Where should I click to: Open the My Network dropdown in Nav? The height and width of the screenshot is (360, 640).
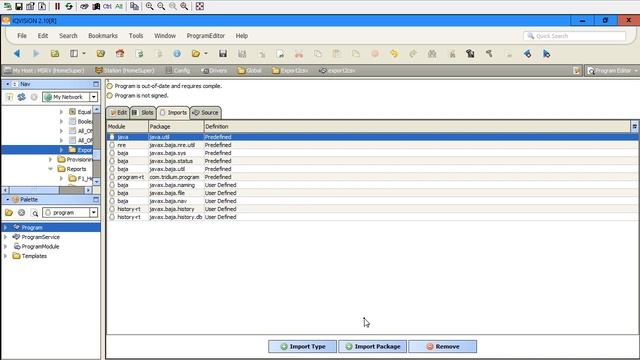coord(93,97)
